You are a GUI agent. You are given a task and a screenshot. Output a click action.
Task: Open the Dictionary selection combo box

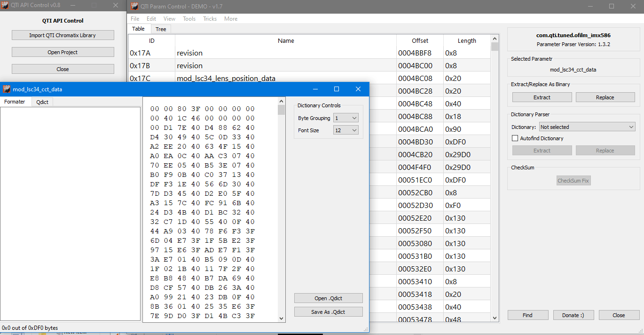[x=587, y=127]
